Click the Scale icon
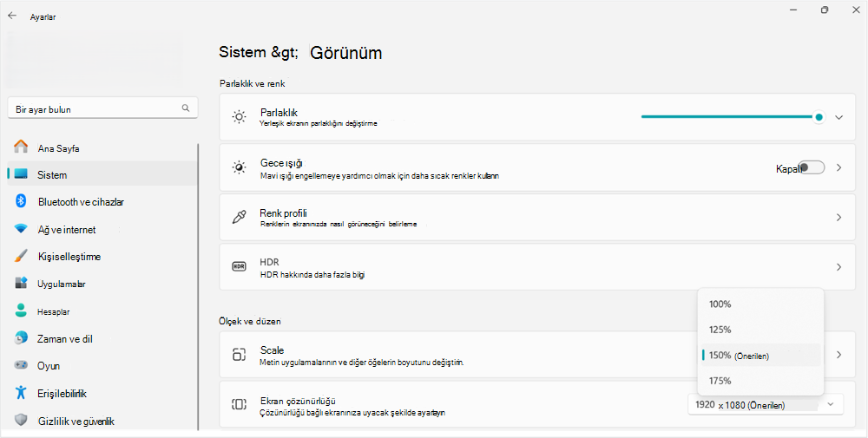The image size is (868, 438). click(x=239, y=355)
